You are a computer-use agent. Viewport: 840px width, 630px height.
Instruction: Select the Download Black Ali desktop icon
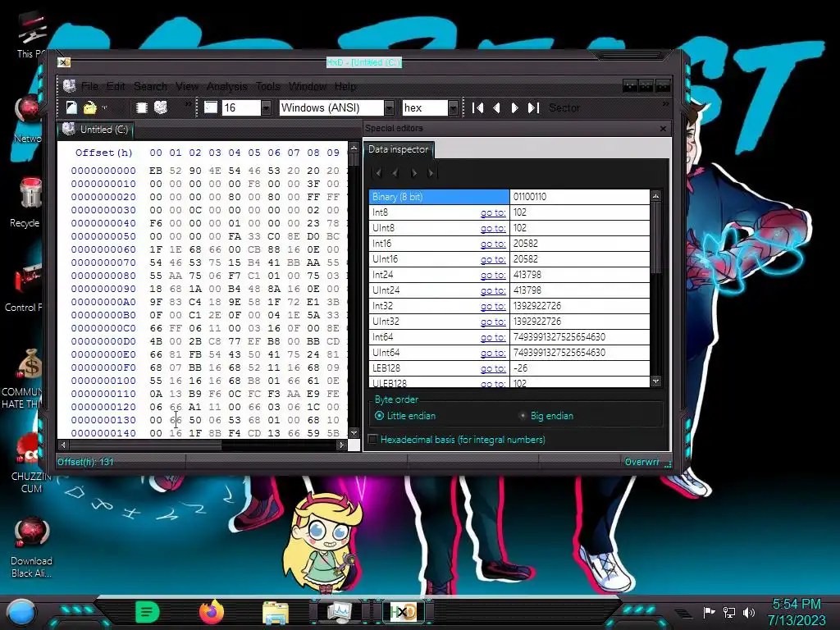(31, 546)
